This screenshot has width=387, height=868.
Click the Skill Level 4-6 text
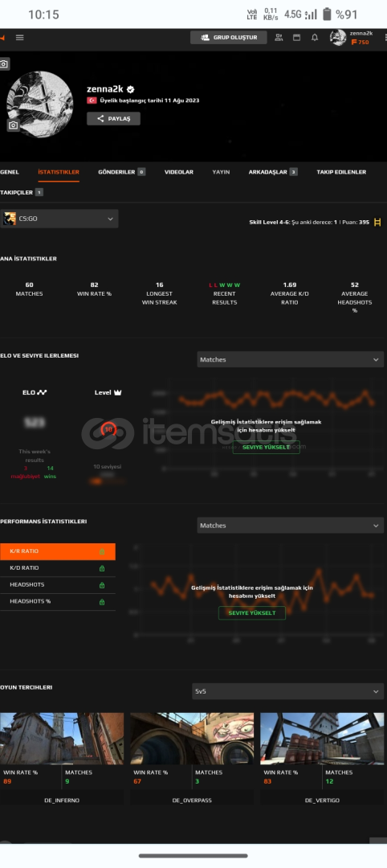click(x=269, y=222)
